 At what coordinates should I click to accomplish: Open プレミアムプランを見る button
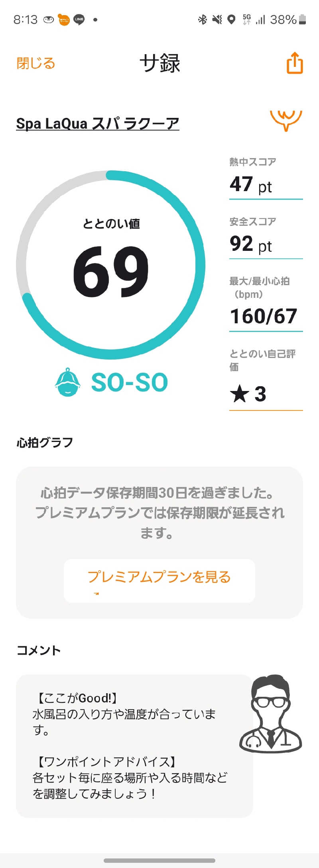[159, 581]
